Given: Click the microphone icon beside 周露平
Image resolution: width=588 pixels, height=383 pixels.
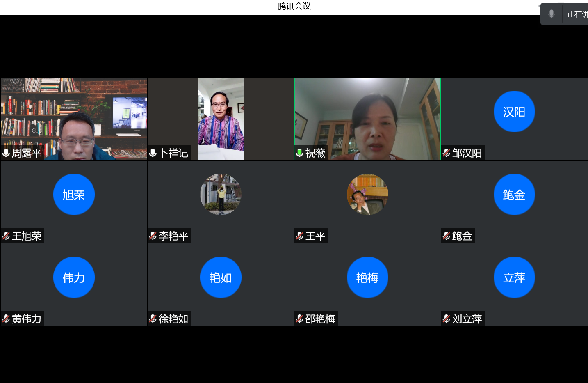Looking at the screenshot, I should [6, 153].
